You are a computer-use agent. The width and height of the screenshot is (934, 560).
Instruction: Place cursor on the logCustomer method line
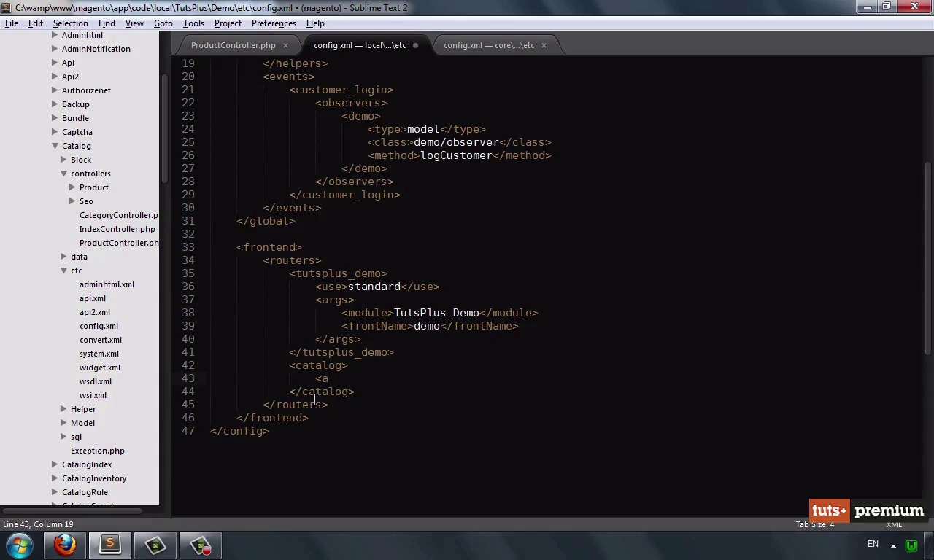460,155
